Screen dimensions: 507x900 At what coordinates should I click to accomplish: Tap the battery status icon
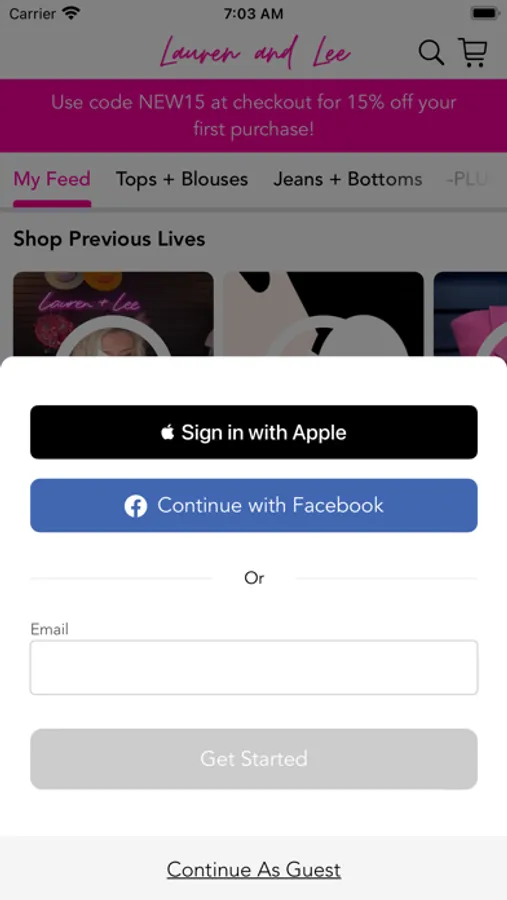(x=485, y=13)
